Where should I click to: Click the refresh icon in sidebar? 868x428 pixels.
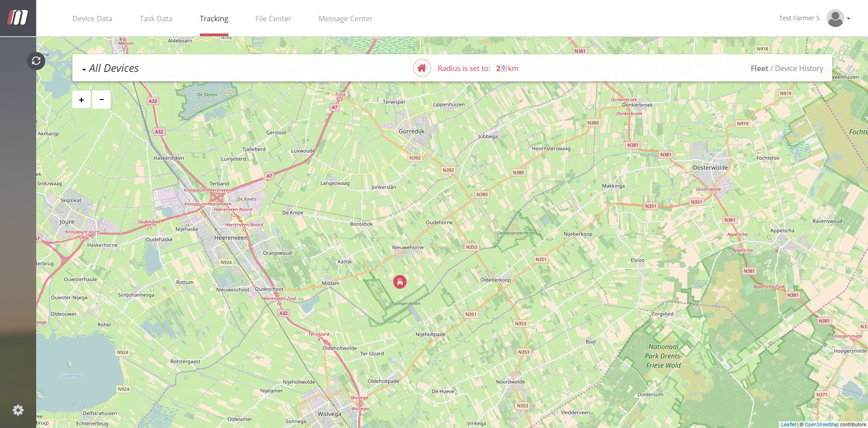tap(36, 61)
